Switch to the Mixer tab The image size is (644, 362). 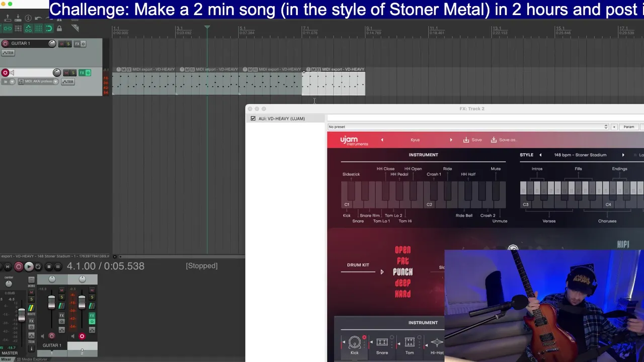pos(6,359)
